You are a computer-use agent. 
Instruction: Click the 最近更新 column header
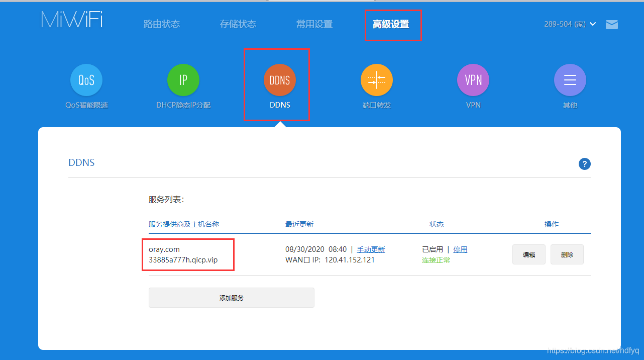click(x=299, y=224)
